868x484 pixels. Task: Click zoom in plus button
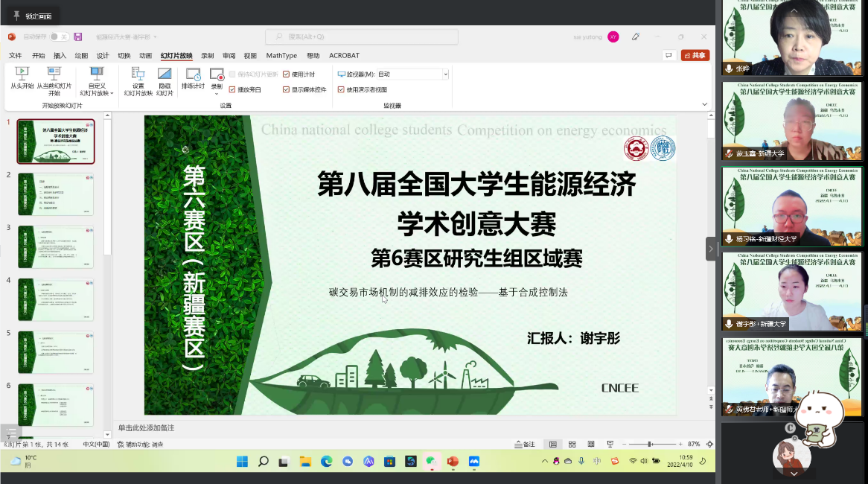680,444
